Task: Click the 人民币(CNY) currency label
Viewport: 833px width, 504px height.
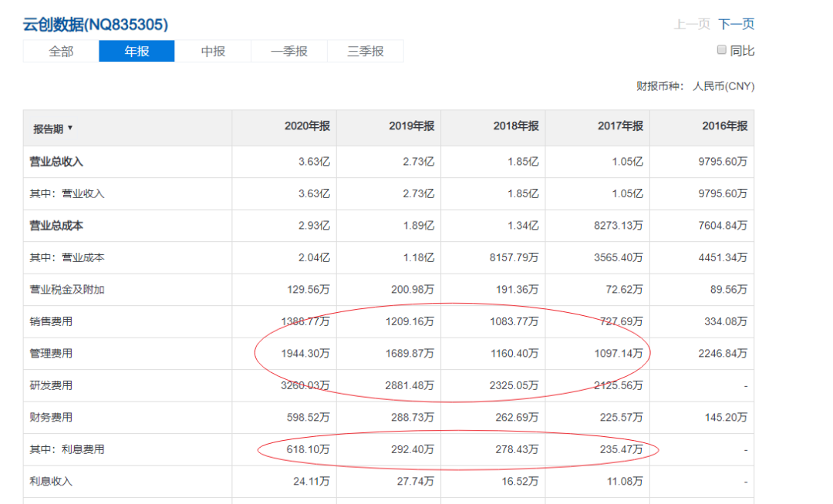Action: 723,86
